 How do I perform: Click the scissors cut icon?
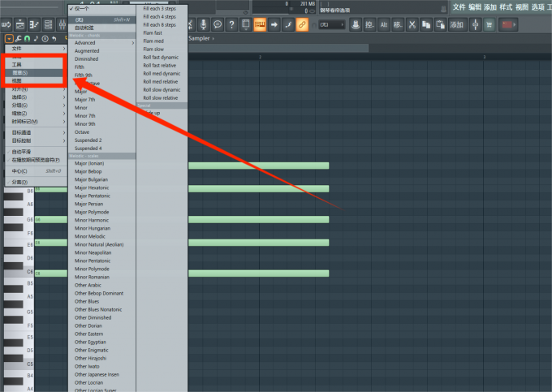click(412, 24)
